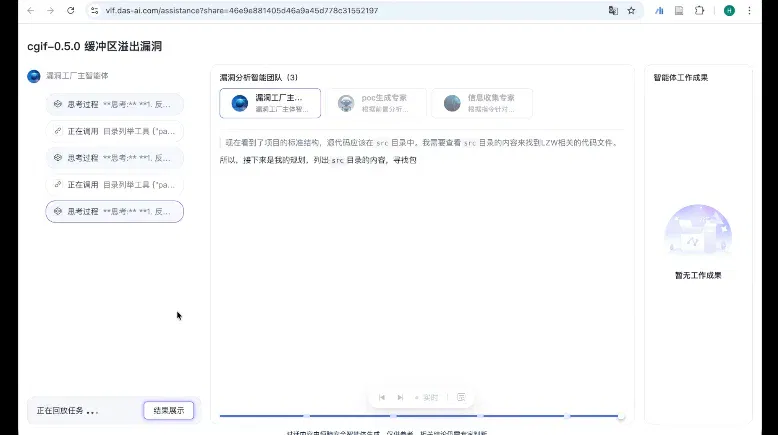The height and width of the screenshot is (435, 778).
Task: Click the 智能体工作成果 panel heading
Action: 680,77
